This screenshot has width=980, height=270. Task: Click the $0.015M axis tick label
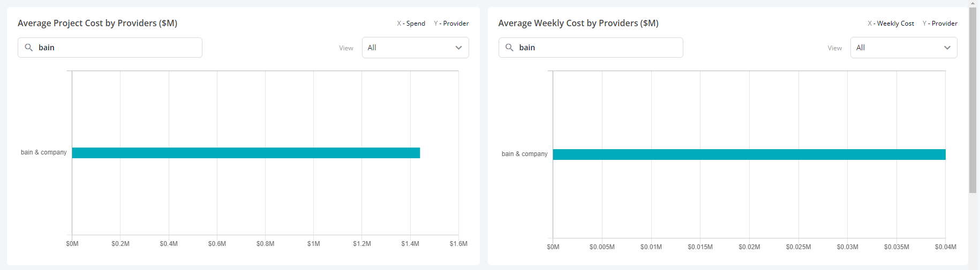700,247
